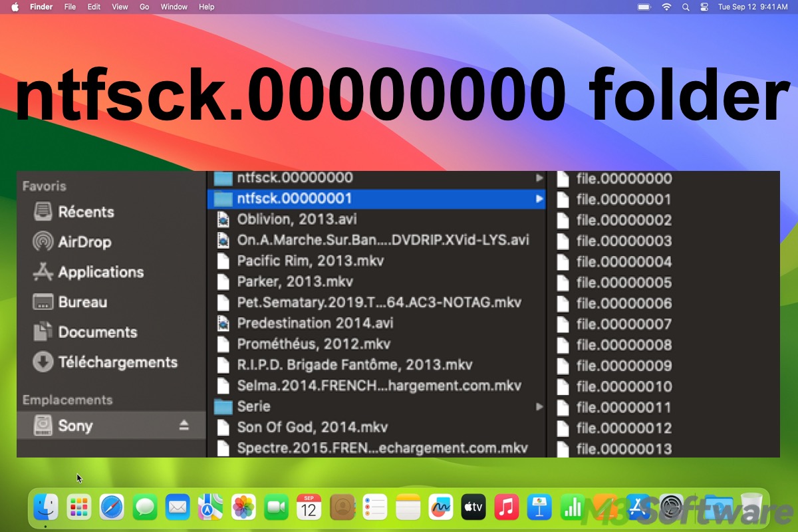Open the App Store
Screen dimensions: 798x532
638,507
